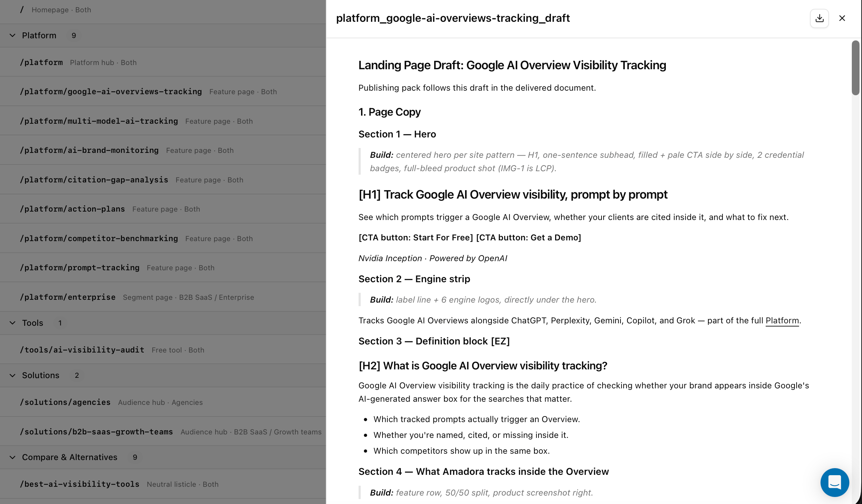Collapse the Compare & Alternatives section

(x=13, y=457)
